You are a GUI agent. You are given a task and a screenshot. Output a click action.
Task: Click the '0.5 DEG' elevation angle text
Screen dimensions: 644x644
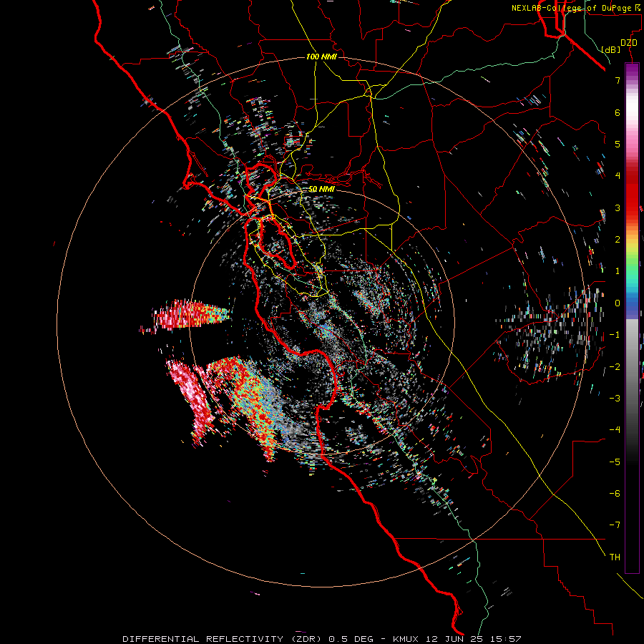[351, 639]
